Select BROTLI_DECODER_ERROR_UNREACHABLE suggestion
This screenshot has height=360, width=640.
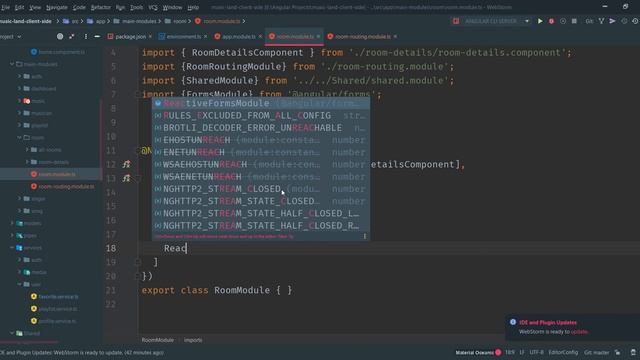(261, 128)
